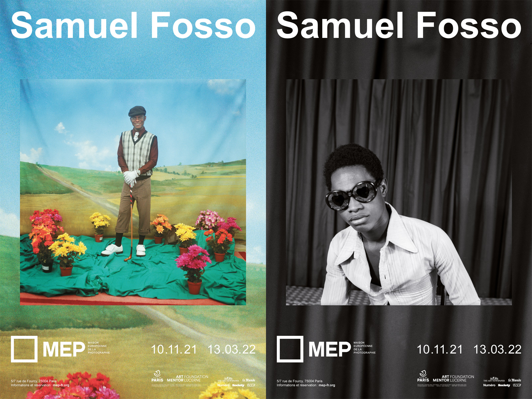Click the Samuel Fosso title on color poster
Image resolution: width=532 pixels, height=399 pixels.
[133, 26]
